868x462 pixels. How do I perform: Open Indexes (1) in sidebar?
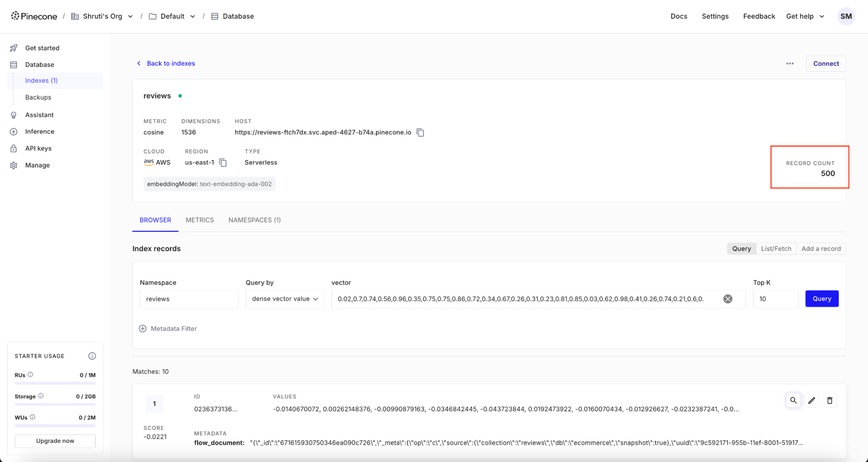[x=56, y=81]
